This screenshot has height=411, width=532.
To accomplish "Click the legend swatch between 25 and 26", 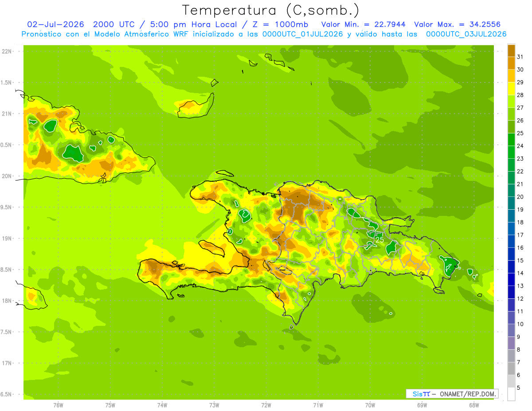I will tap(511, 127).
